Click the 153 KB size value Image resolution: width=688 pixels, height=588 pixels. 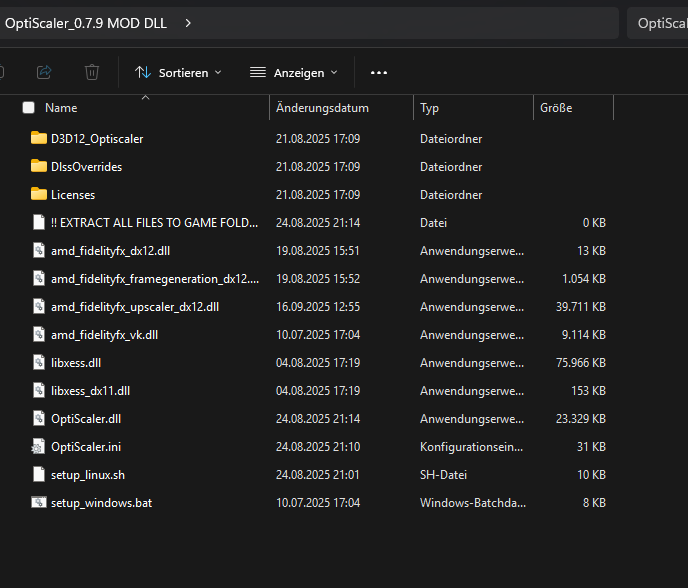click(588, 391)
